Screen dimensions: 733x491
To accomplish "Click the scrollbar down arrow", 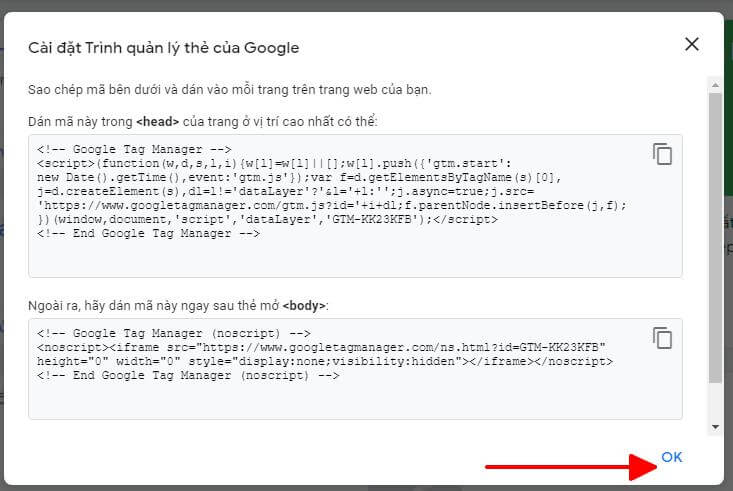I will (715, 426).
